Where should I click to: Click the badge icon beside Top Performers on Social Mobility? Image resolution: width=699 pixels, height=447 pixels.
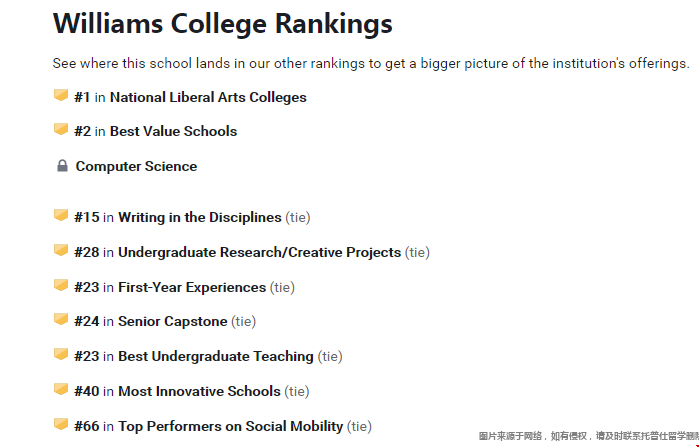[x=61, y=424]
